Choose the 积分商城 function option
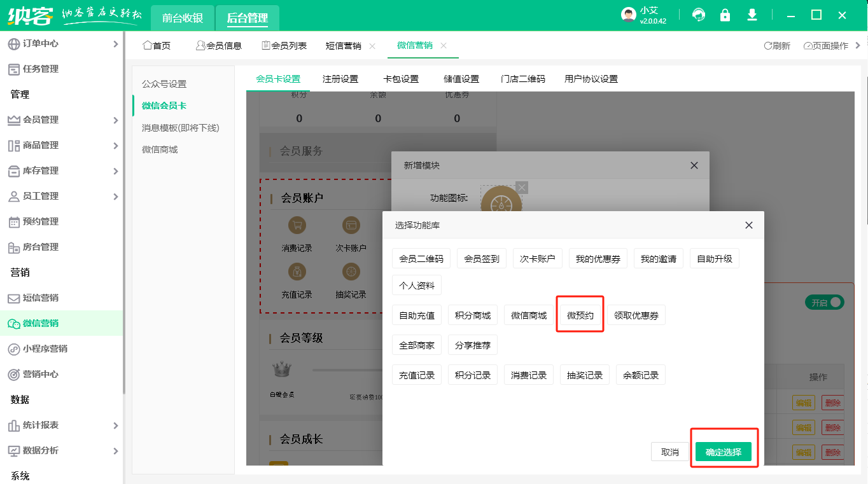The width and height of the screenshot is (868, 484). coord(473,315)
